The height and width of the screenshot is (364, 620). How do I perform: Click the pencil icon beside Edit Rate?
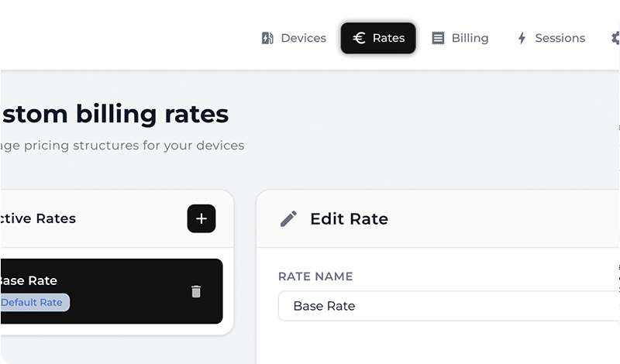click(x=288, y=218)
